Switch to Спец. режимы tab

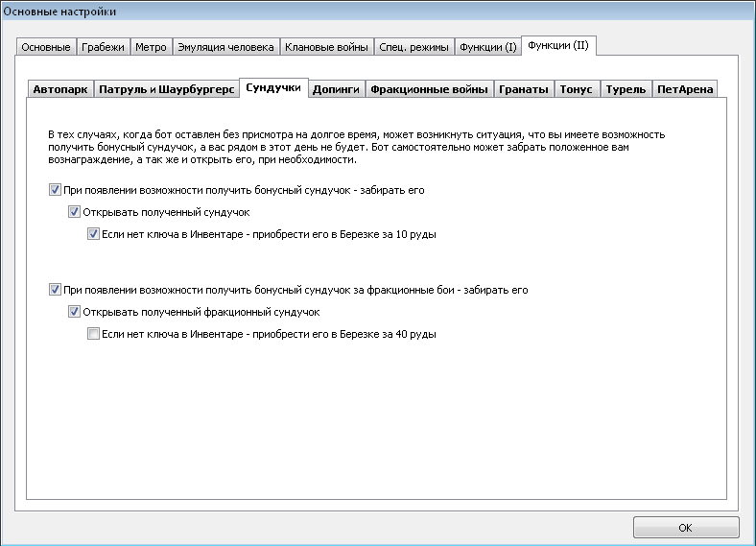pos(413,47)
